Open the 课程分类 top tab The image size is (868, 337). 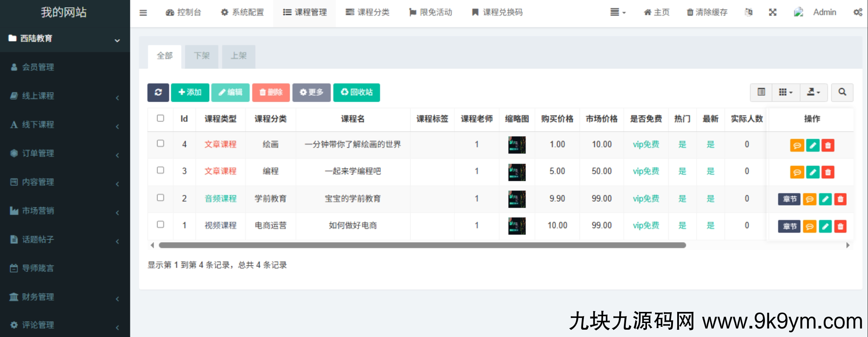[368, 13]
